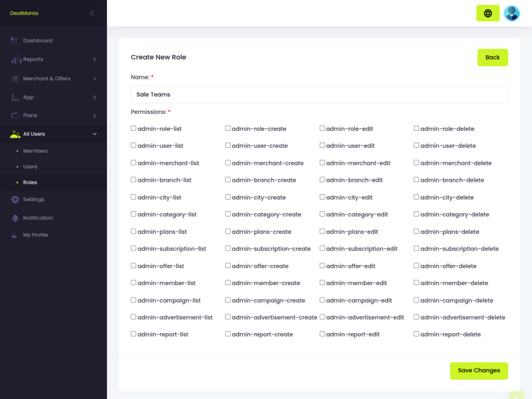Viewport: 532px width, 399px height.
Task: Click the scroll-to-top arrow button
Action: 517,396
